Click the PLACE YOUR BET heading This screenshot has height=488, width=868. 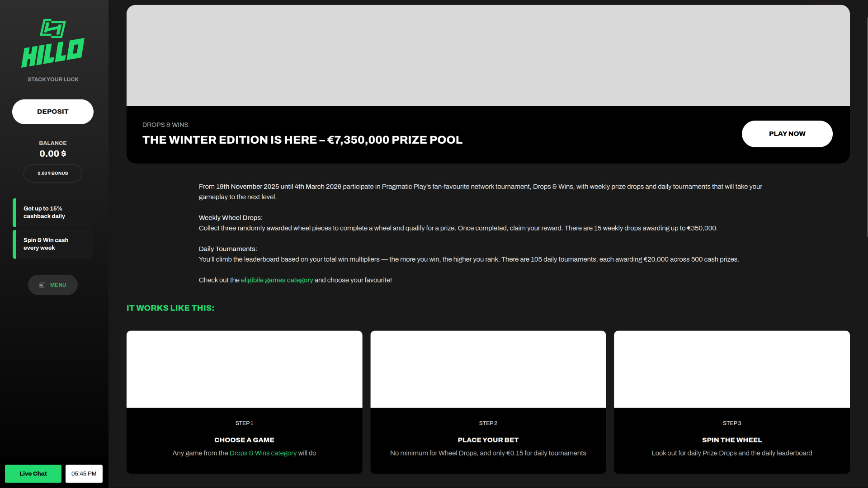488,440
